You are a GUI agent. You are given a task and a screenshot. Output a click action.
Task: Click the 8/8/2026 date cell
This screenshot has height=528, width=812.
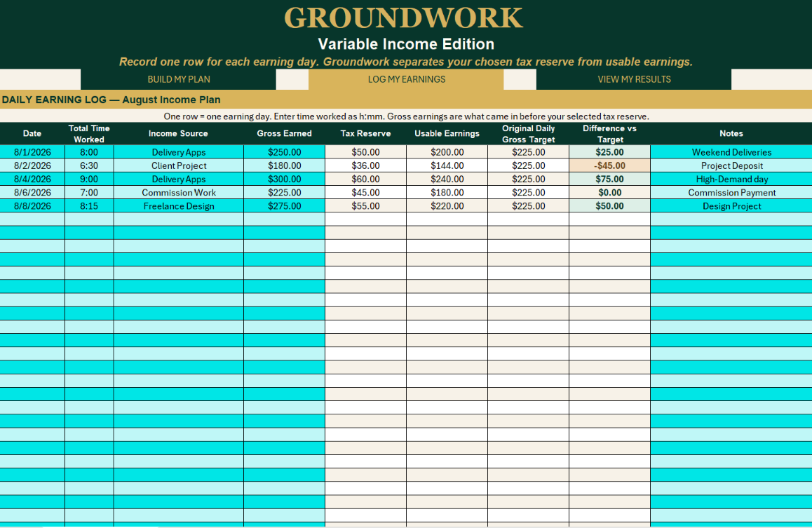pos(32,206)
